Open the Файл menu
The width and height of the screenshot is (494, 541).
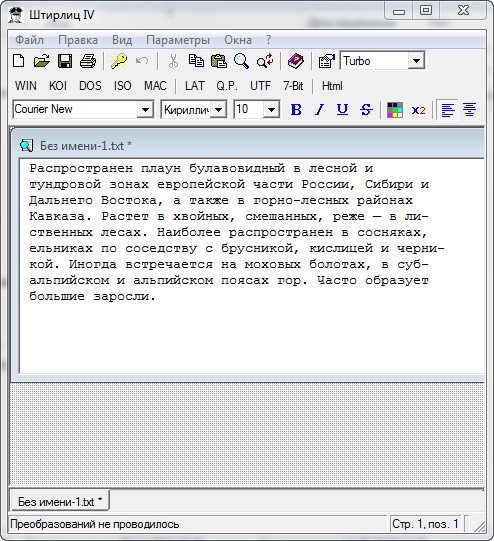click(29, 40)
